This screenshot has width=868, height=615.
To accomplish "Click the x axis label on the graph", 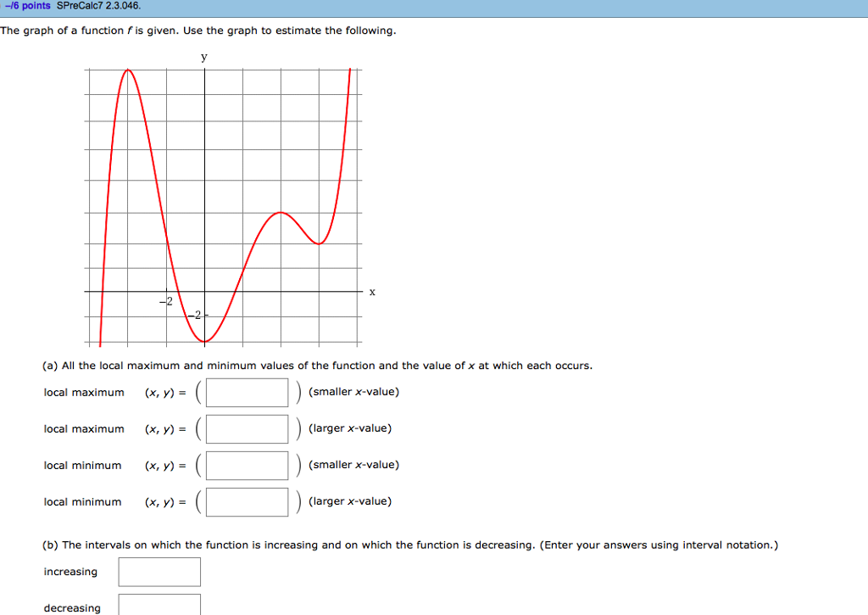I will [x=372, y=292].
